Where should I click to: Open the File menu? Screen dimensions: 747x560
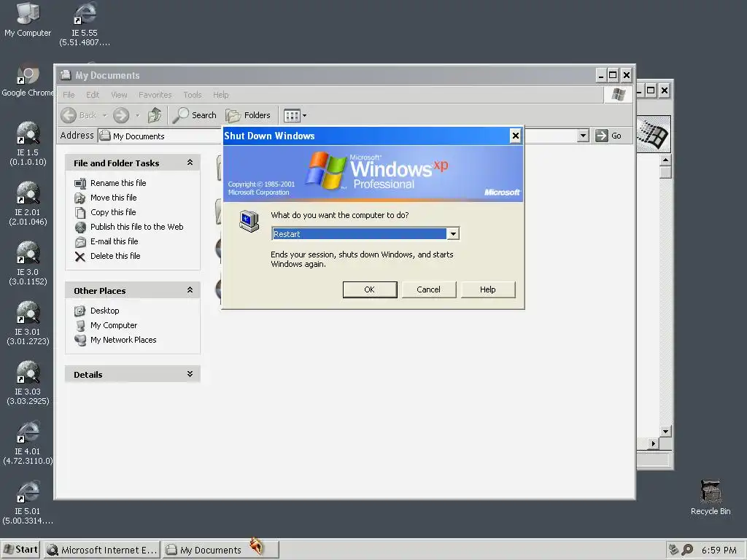[x=69, y=95]
